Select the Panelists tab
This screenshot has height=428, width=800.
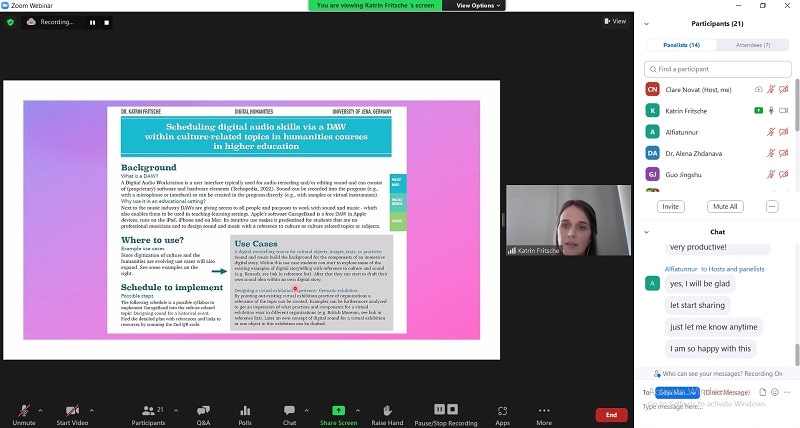[680, 45]
